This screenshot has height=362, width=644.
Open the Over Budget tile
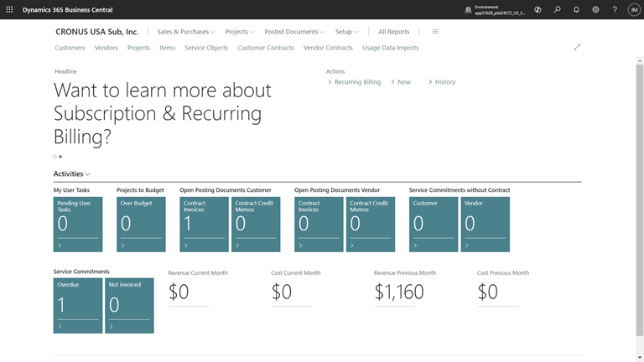coord(141,224)
